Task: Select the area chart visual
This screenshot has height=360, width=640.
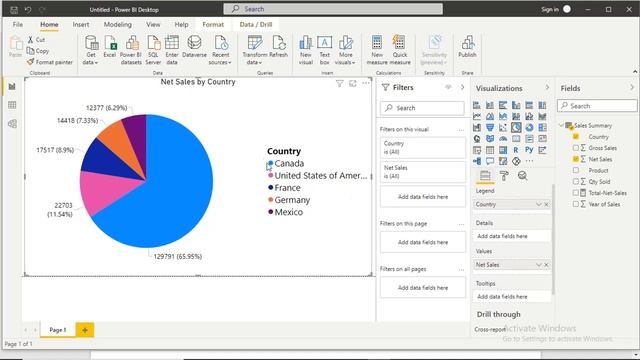Action: click(490, 116)
